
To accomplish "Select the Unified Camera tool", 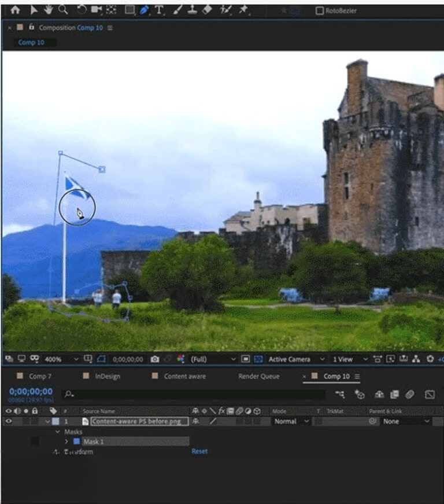I will [96, 10].
